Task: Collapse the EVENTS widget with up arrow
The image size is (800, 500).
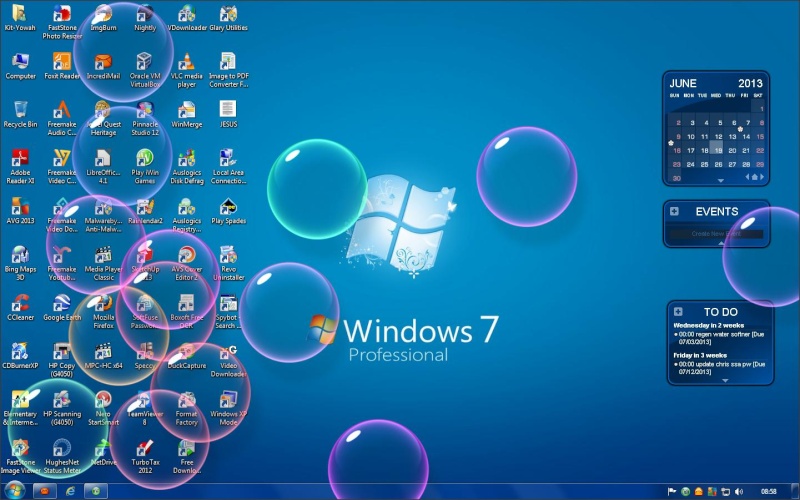Action: coord(721,243)
